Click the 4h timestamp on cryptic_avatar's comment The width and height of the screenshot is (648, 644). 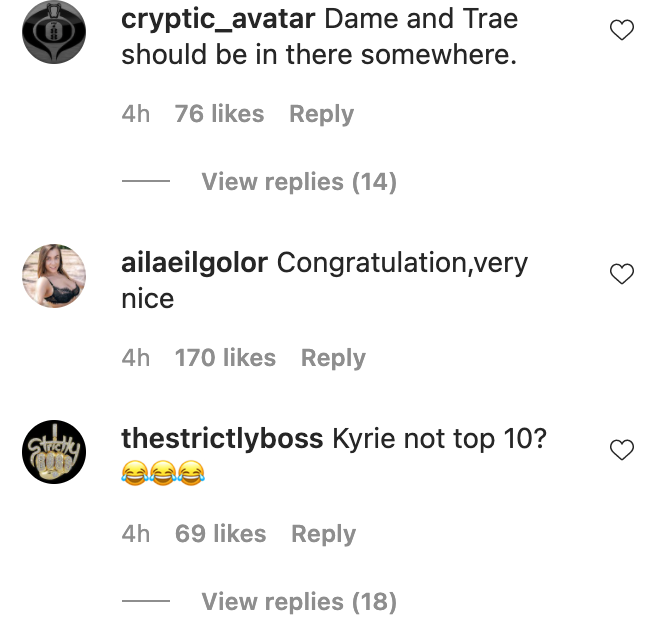pyautogui.click(x=135, y=114)
